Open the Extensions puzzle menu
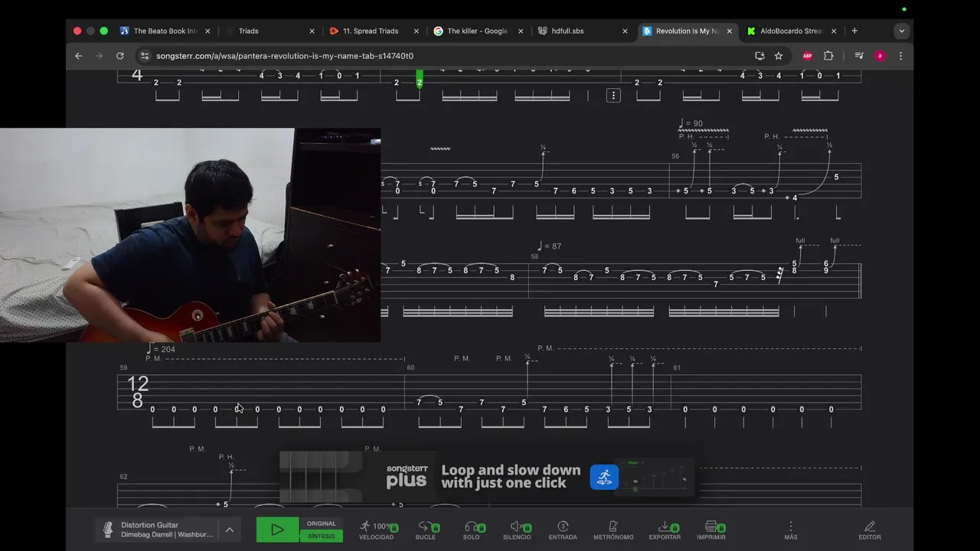This screenshot has height=551, width=980. click(828, 56)
